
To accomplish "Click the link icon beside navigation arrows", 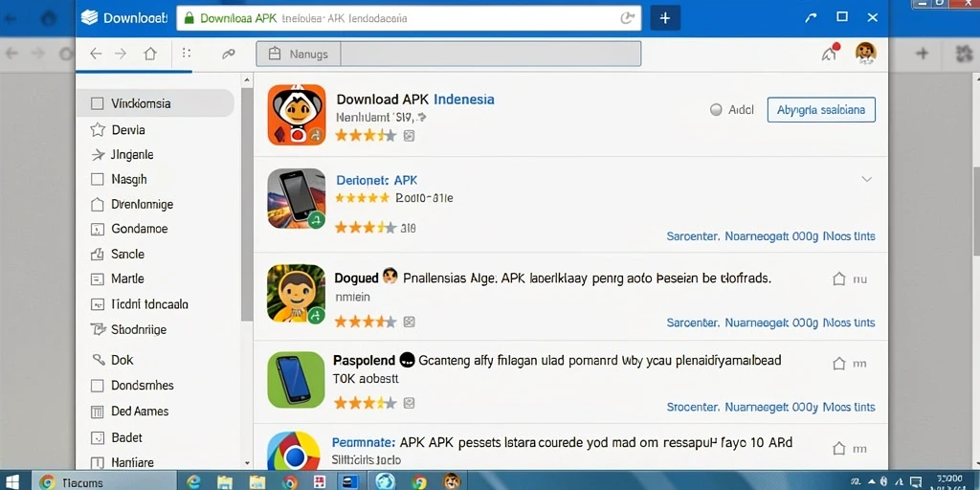I will point(228,55).
